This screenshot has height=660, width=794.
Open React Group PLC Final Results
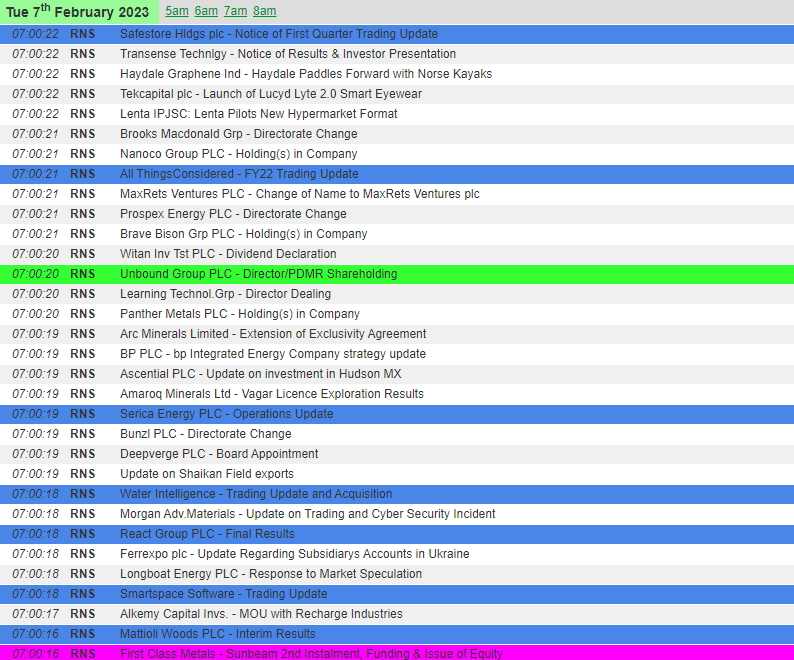207,534
